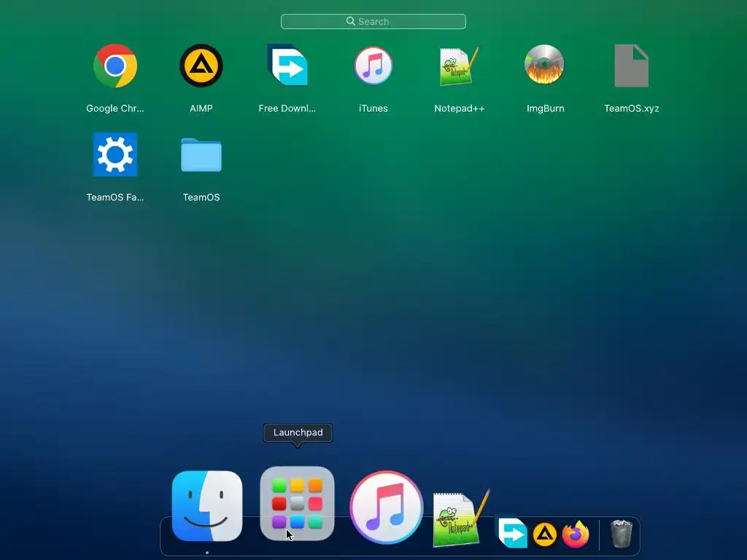Open the Trash in the dock
This screenshot has height=560, width=747.
621,534
